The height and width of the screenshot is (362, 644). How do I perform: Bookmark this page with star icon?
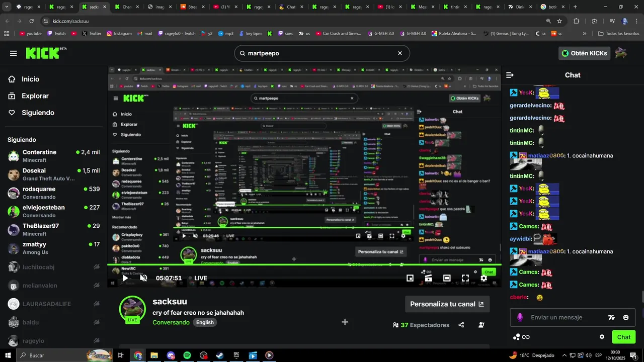coord(559,21)
